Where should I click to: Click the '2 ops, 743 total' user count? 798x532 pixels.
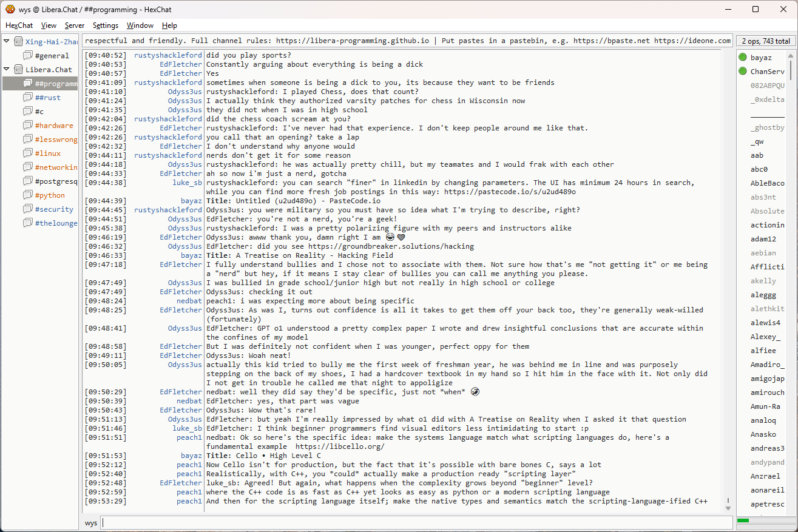766,41
